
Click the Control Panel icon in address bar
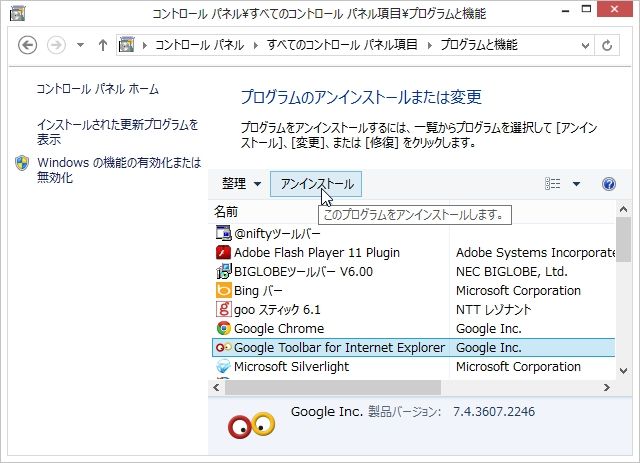(127, 45)
